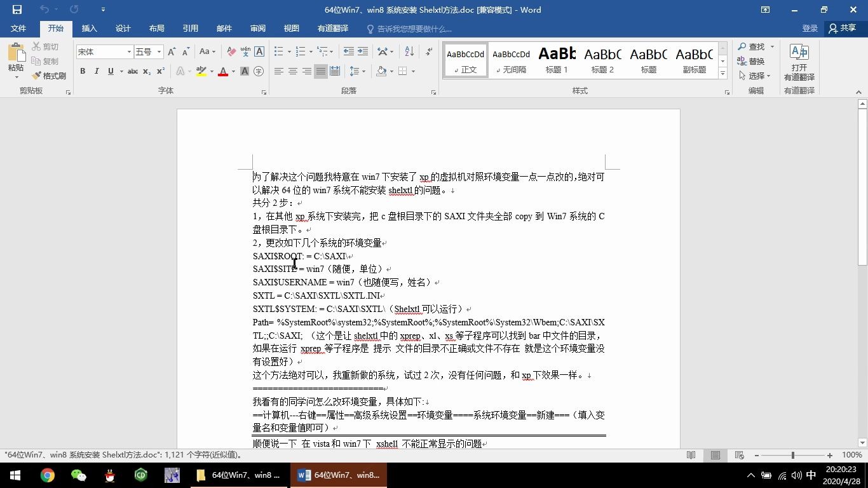Sort text with A-Z icon

click(409, 51)
